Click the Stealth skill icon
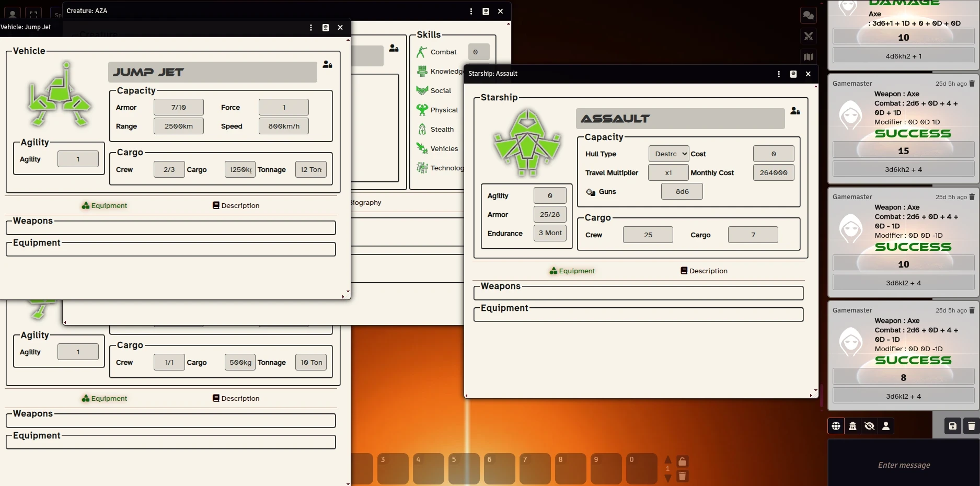This screenshot has height=486, width=980. 422,129
